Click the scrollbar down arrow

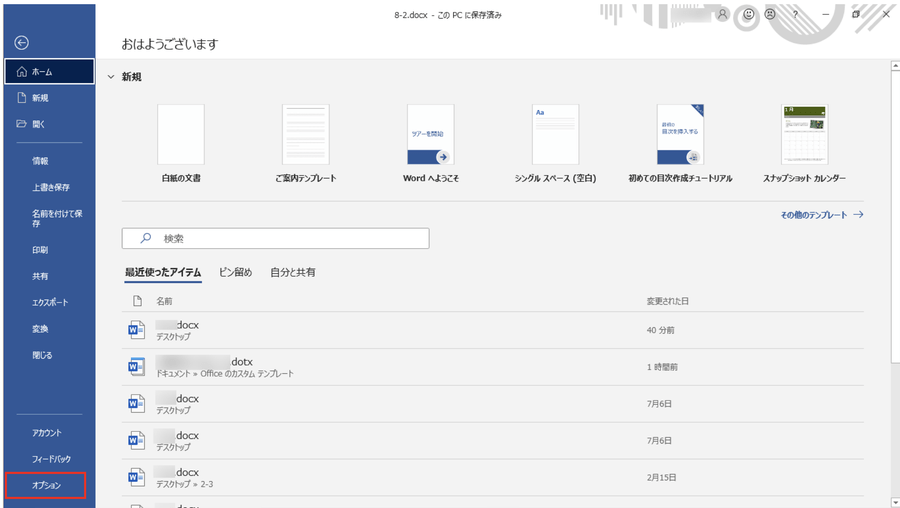(x=895, y=502)
